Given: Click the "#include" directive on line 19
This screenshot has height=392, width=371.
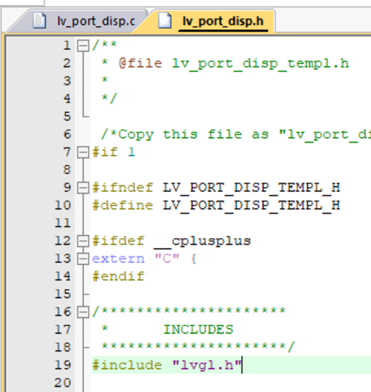Looking at the screenshot, I should (127, 365).
